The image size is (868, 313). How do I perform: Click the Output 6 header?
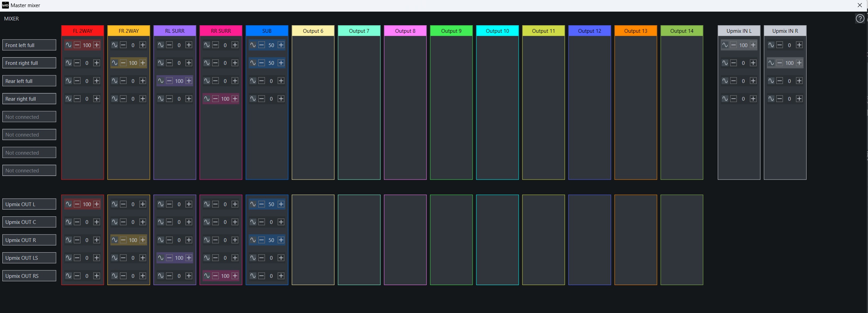313,31
